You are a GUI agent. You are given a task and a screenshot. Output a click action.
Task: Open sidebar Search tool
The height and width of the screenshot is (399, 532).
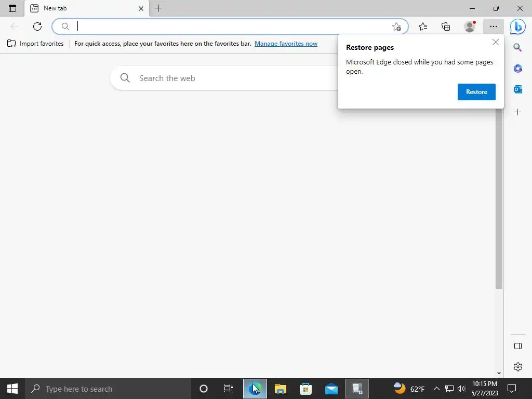pyautogui.click(x=517, y=47)
